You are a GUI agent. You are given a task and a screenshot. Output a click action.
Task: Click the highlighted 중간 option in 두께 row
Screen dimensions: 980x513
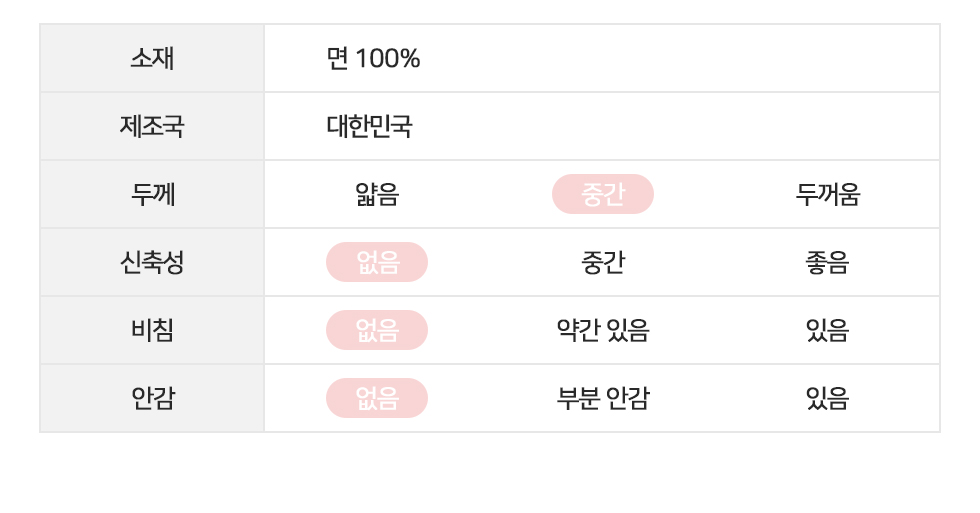602,194
